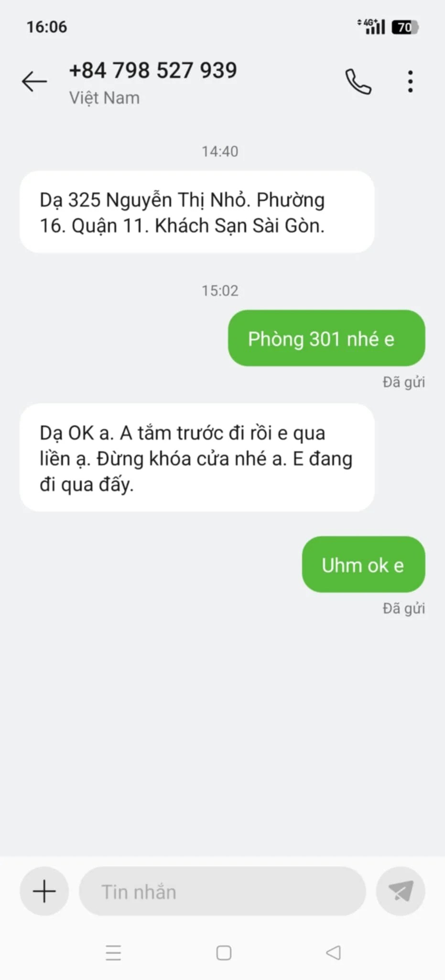Tap the paper-plane send icon
The height and width of the screenshot is (980, 445).
coord(401,891)
